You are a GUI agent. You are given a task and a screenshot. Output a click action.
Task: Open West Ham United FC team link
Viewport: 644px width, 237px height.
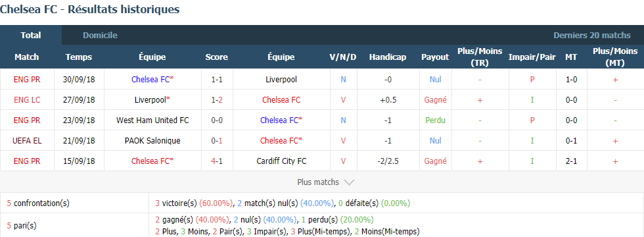[x=152, y=120]
